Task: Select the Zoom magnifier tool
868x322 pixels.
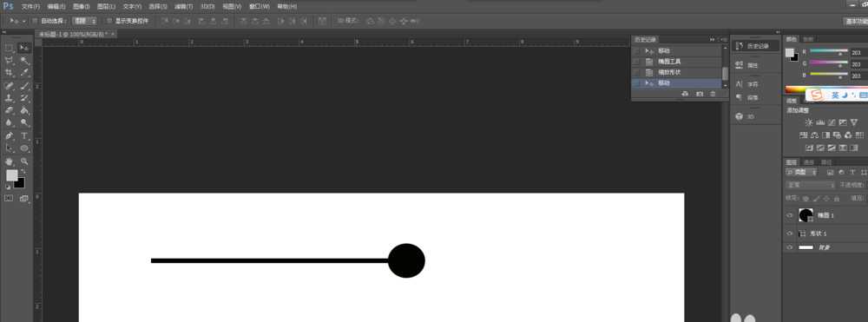Action: click(x=24, y=161)
